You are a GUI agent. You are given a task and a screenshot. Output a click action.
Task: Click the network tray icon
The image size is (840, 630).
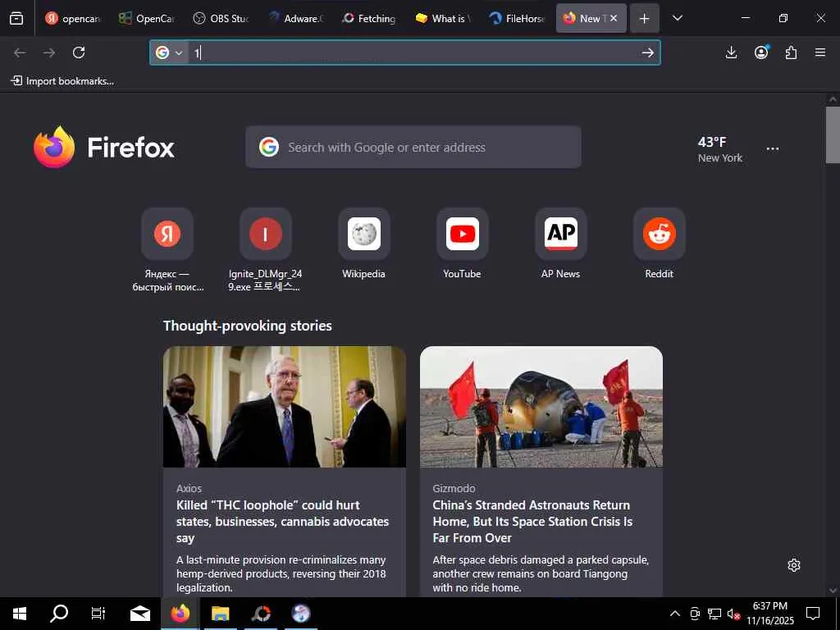pos(714,614)
